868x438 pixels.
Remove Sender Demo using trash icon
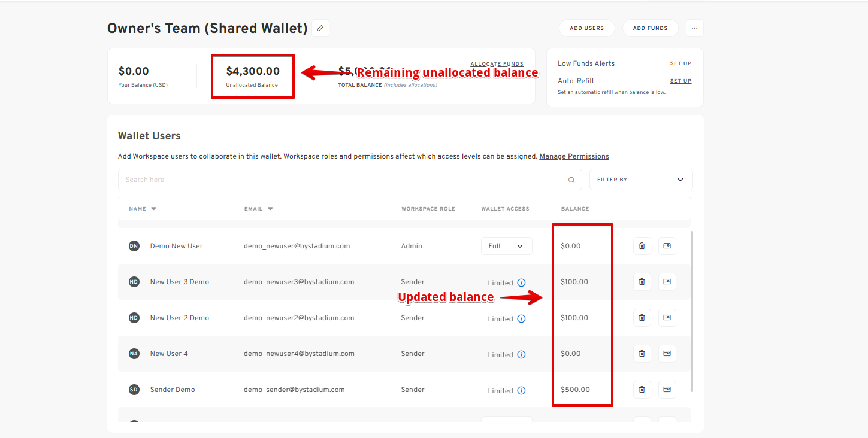tap(642, 390)
